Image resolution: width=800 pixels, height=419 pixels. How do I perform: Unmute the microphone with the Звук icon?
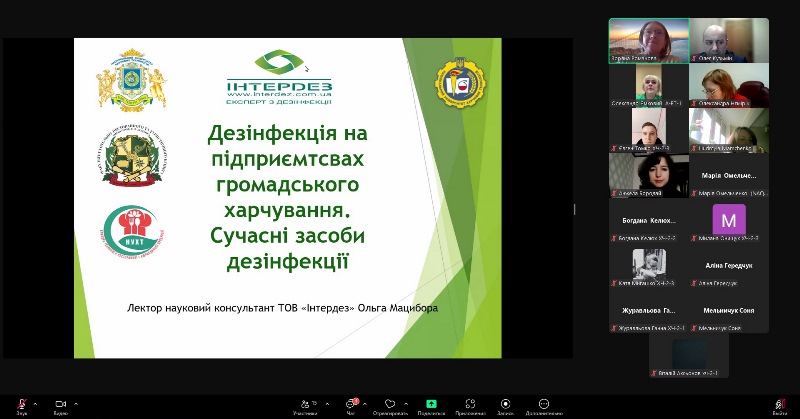22,404
